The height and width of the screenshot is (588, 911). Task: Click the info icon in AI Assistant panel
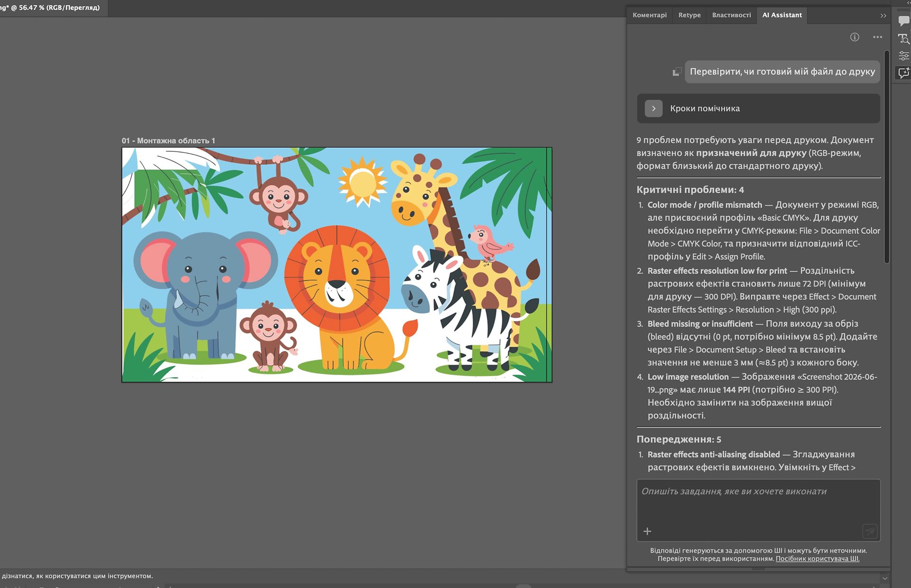click(x=855, y=37)
